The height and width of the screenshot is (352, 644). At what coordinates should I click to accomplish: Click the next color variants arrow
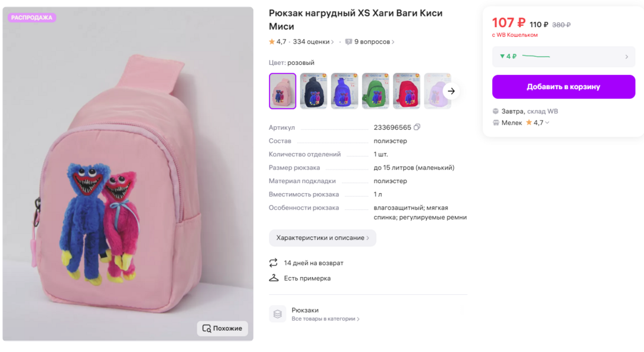(451, 91)
